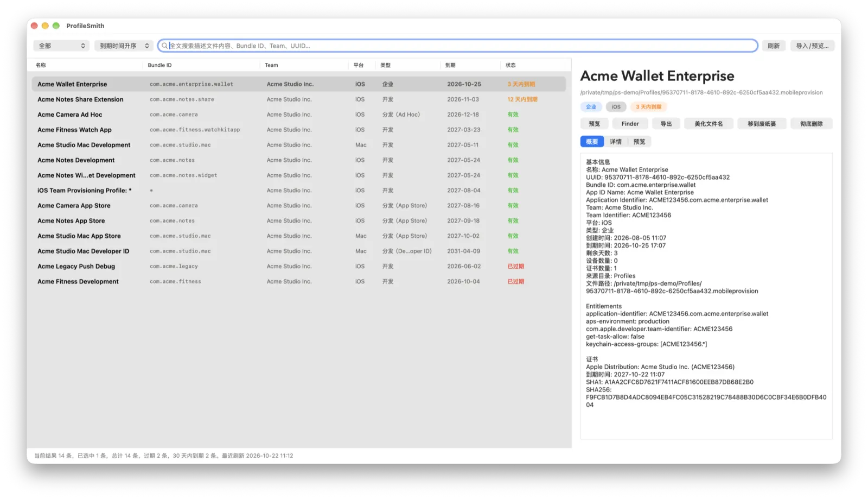Open the 全部 filter dropdown
868x499 pixels.
pyautogui.click(x=61, y=46)
